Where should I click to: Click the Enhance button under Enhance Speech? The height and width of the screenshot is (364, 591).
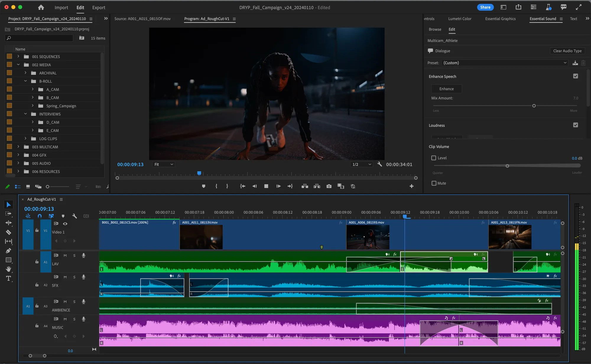[446, 89]
